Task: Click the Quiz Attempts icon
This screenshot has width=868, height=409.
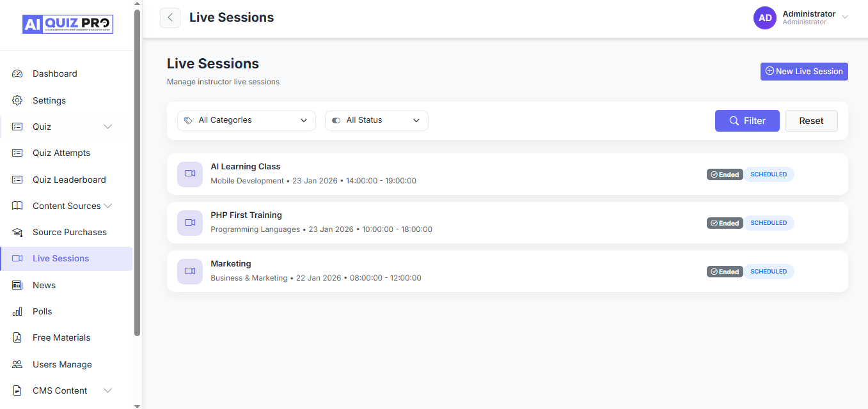Action: click(17, 153)
